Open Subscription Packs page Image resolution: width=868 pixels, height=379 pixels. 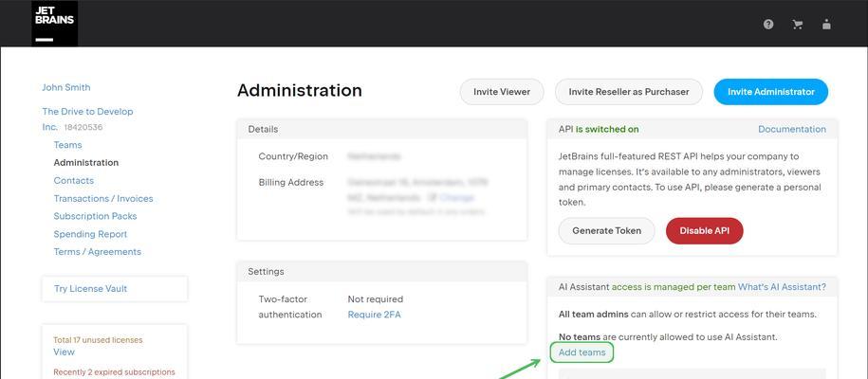tap(95, 216)
